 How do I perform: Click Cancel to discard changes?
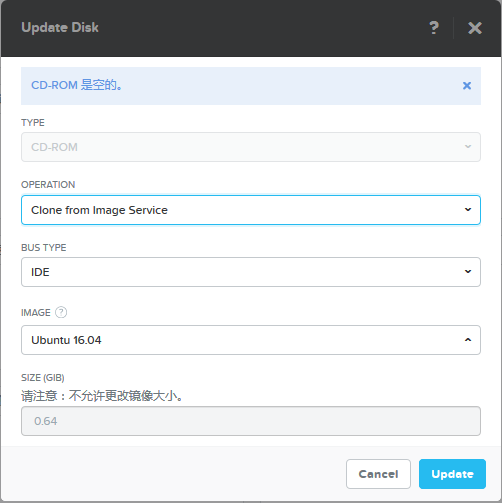[x=378, y=474]
